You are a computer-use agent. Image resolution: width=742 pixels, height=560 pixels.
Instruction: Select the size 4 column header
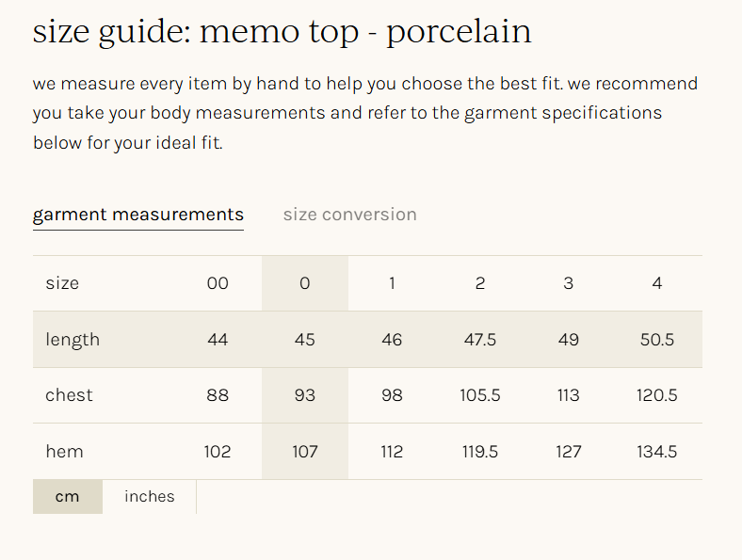tap(657, 283)
